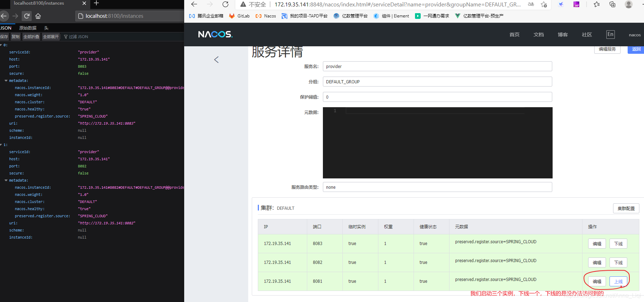Viewport: 644px width, 302px height.
Task: Focus the localhost:8100/instances address bar
Action: point(130,16)
